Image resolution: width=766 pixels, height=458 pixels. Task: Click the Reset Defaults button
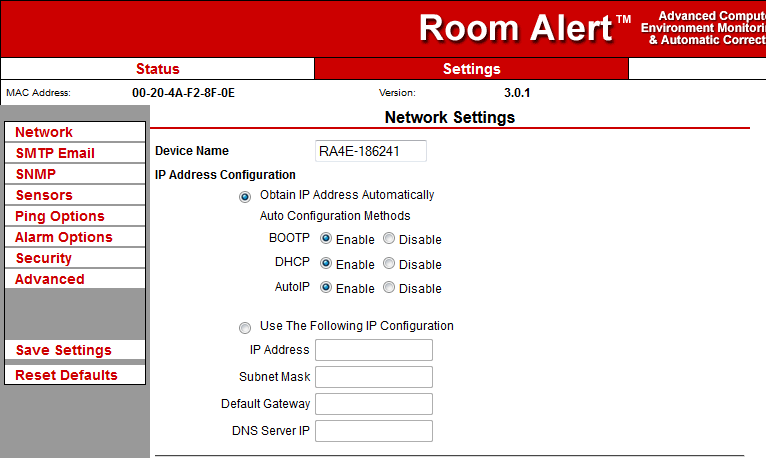pyautogui.click(x=75, y=375)
